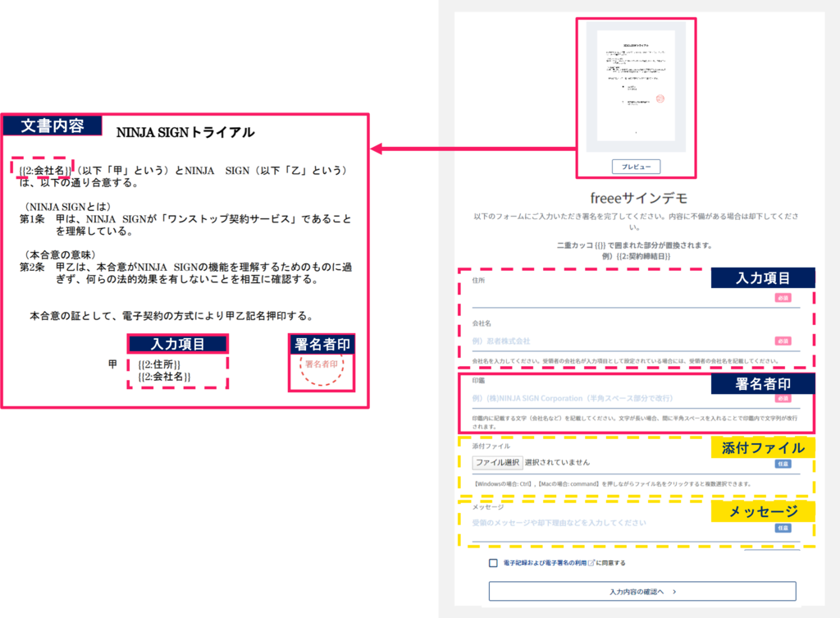Screen dimensions: 840x618
Task: Click the 印鑑 text input field
Action: [x=636, y=398]
